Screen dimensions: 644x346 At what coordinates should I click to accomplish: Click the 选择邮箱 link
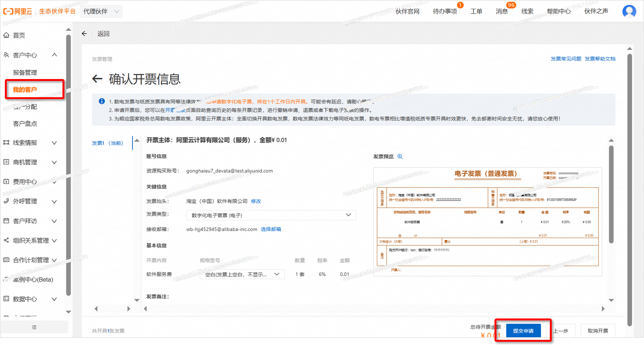click(x=271, y=229)
